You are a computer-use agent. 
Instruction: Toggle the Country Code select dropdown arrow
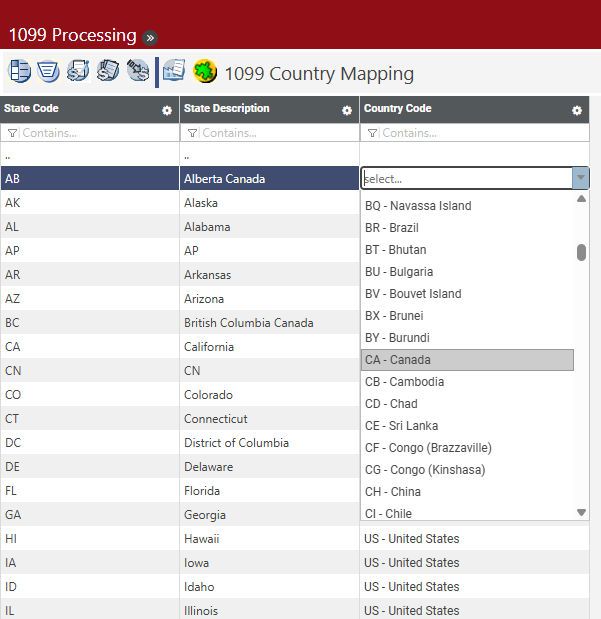(x=580, y=178)
